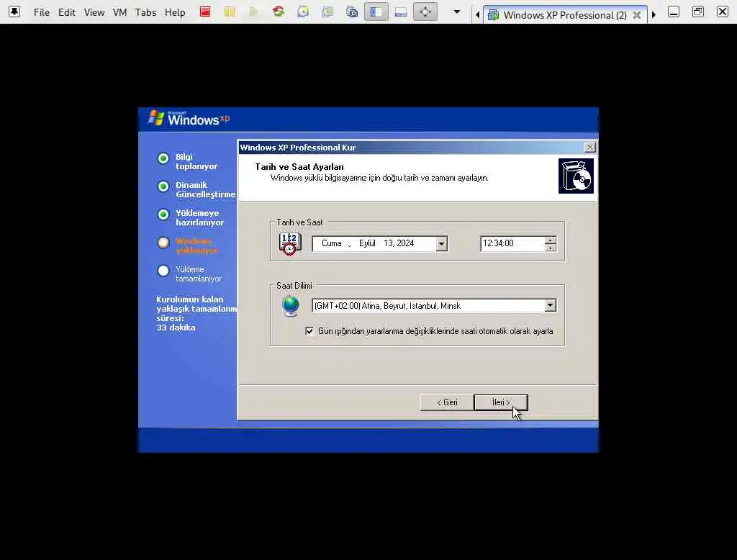This screenshot has height=560, width=737.
Task: Open the View menu
Action: click(x=94, y=13)
